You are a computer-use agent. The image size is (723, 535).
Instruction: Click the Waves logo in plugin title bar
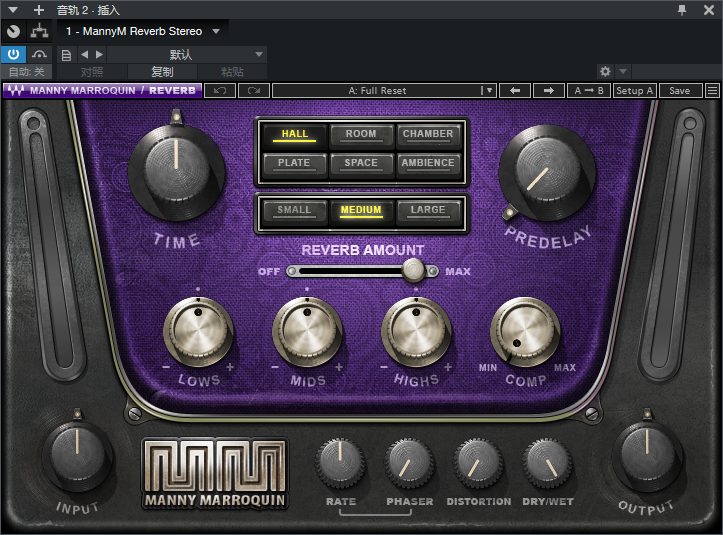point(15,90)
